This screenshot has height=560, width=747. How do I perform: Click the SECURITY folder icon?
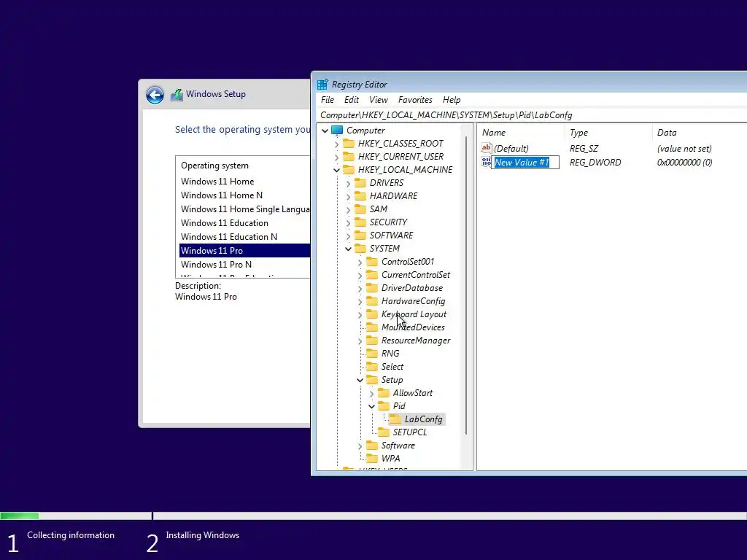point(360,222)
